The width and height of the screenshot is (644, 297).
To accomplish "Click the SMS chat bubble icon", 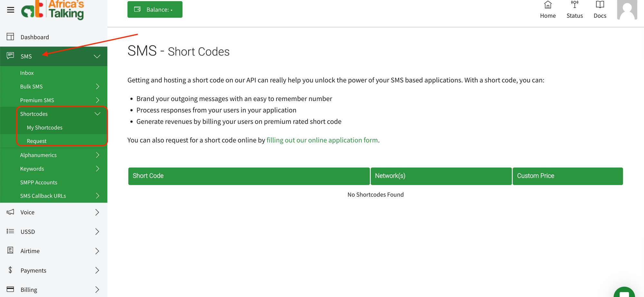I will tap(10, 56).
